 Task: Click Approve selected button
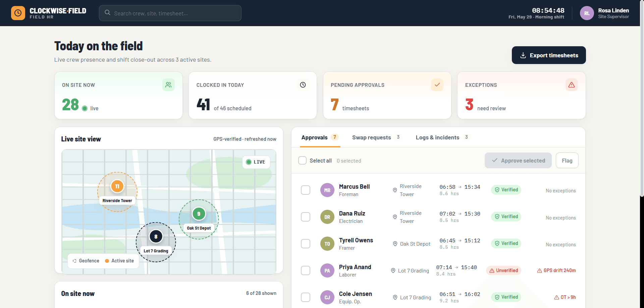[518, 161]
